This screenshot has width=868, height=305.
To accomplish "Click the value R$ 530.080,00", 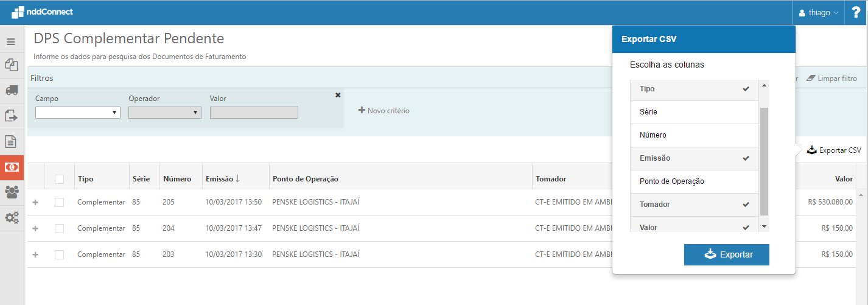I will pyautogui.click(x=830, y=202).
